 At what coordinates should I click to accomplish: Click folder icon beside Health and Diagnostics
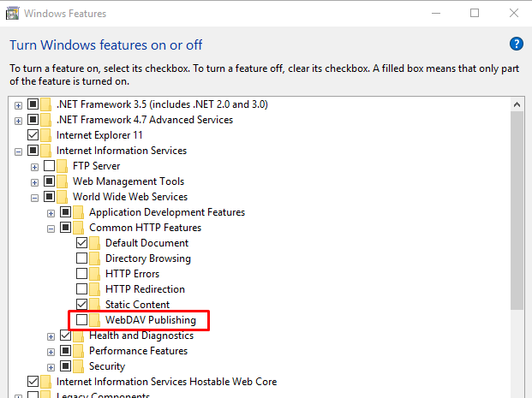[x=78, y=336]
